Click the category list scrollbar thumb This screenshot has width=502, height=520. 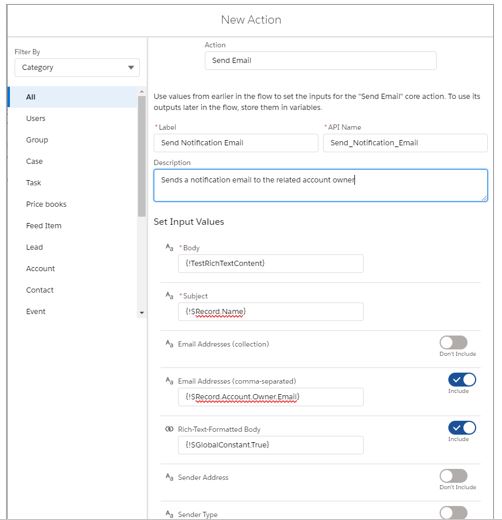click(142, 156)
